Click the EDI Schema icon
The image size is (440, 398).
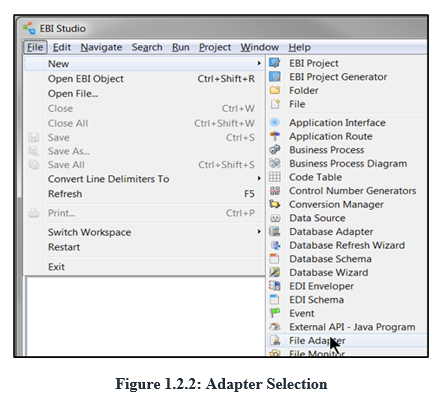click(274, 300)
